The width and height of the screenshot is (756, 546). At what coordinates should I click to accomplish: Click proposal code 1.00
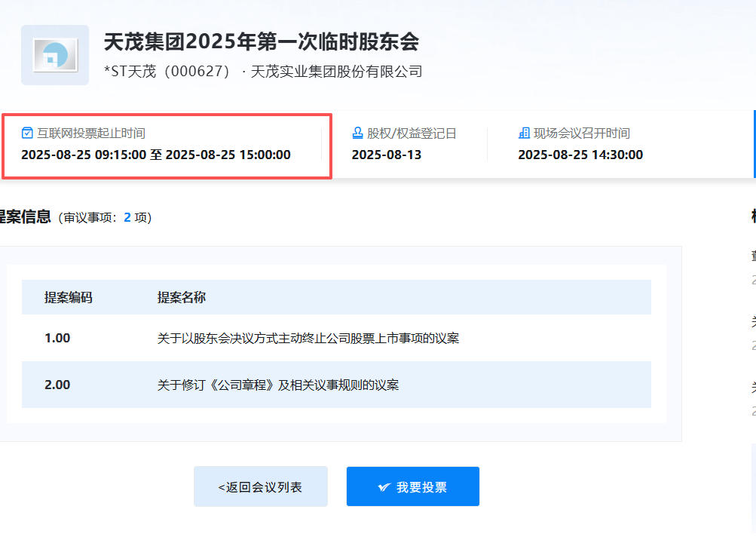coord(57,338)
